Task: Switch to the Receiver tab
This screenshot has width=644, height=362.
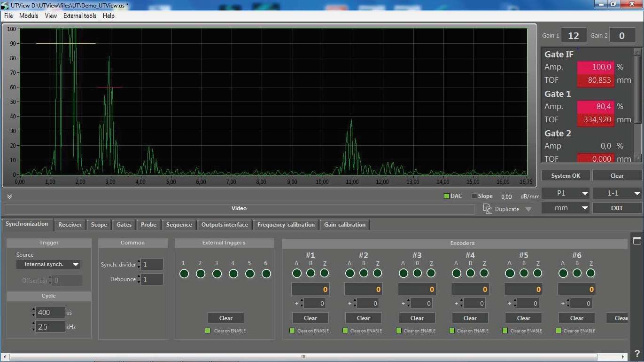Action: (x=70, y=225)
